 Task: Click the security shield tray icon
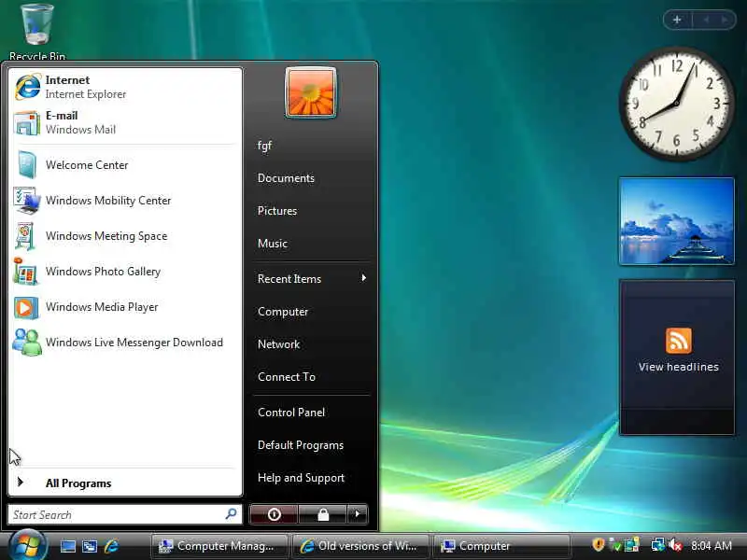(x=598, y=544)
